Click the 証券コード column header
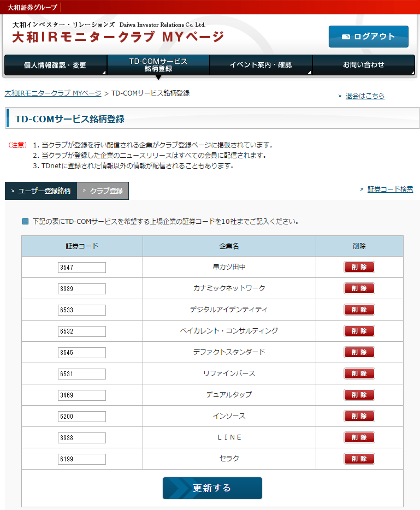Image resolution: width=420 pixels, height=510 pixels. point(82,246)
